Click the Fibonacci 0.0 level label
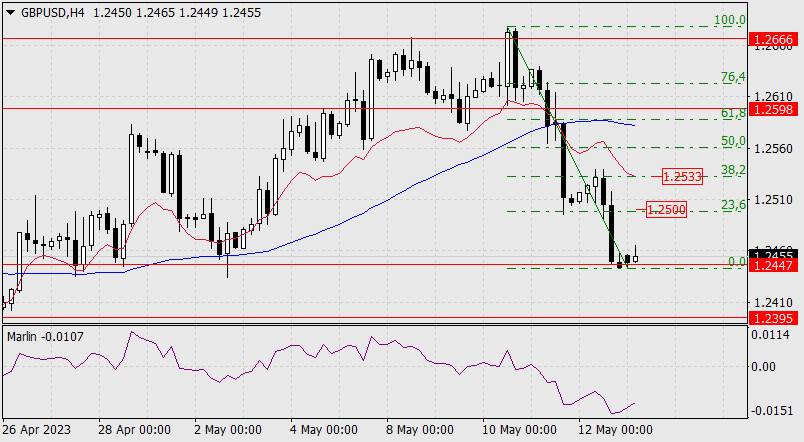The height and width of the screenshot is (442, 804). pyautogui.click(x=737, y=262)
